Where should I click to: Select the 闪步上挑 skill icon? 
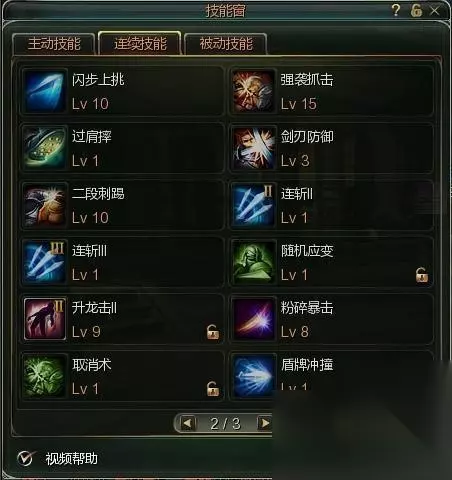click(45, 91)
